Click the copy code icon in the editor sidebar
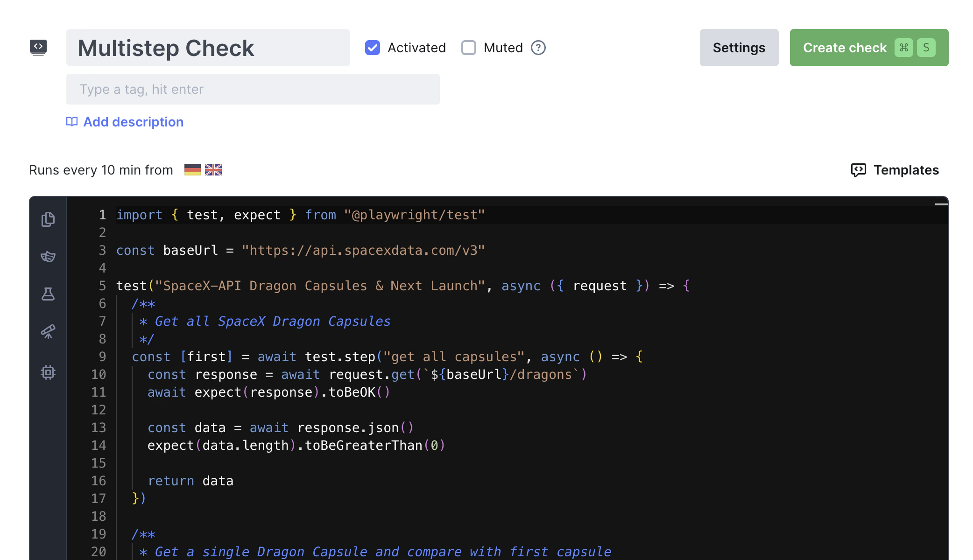The height and width of the screenshot is (560, 973). click(48, 219)
